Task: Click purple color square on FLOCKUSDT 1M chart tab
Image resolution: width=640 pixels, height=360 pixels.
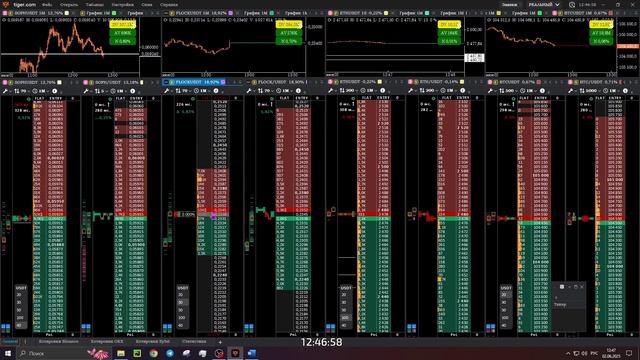Action: [231, 13]
